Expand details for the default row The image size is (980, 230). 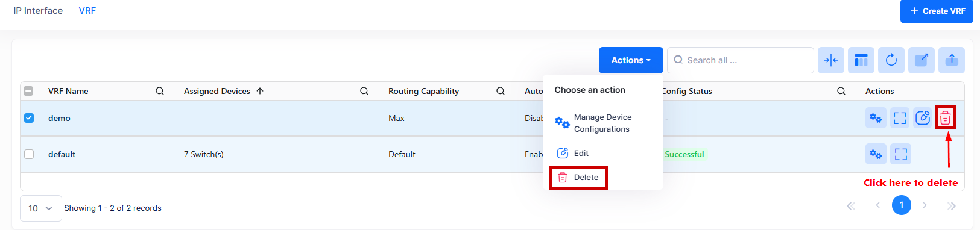900,154
